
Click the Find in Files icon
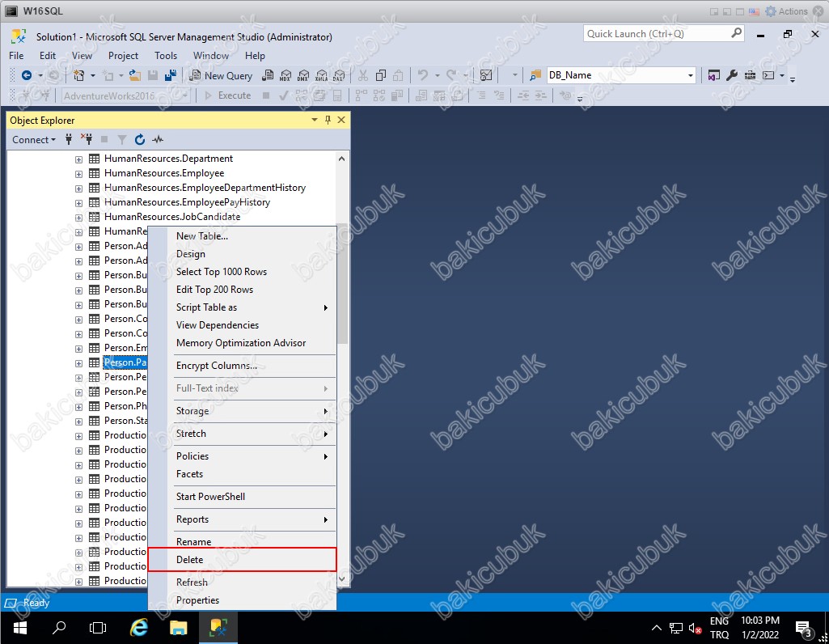(535, 75)
